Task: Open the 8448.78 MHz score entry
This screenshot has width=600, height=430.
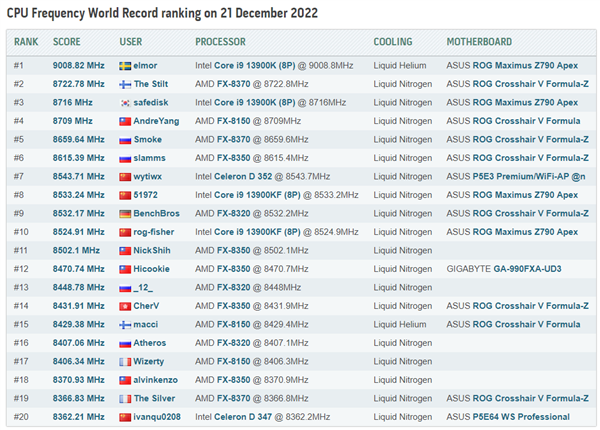Action: click(x=78, y=287)
